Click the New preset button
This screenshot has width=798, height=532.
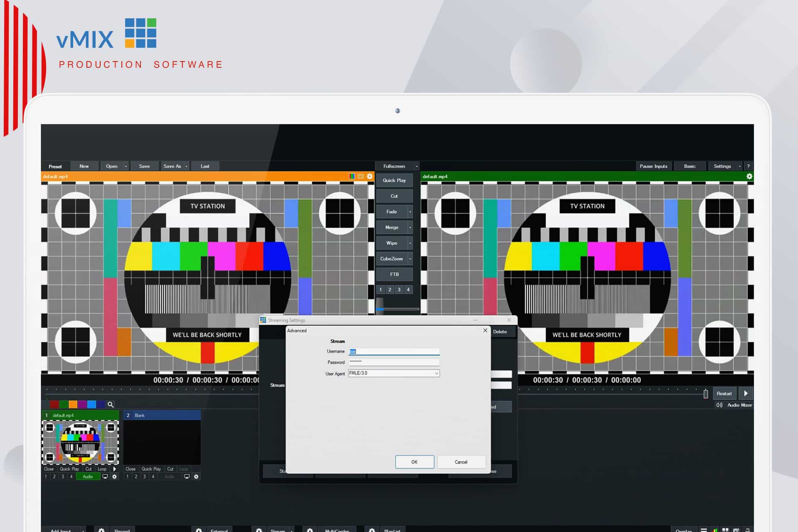[x=84, y=166]
